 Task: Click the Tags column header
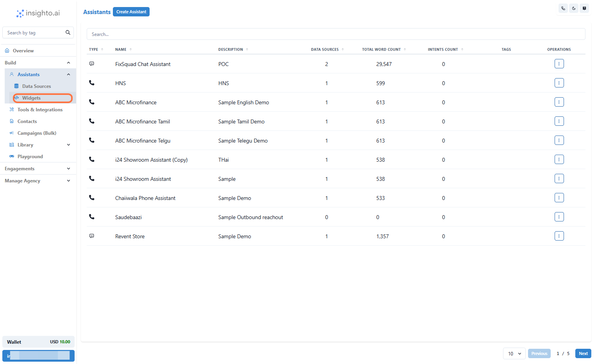[506, 50]
